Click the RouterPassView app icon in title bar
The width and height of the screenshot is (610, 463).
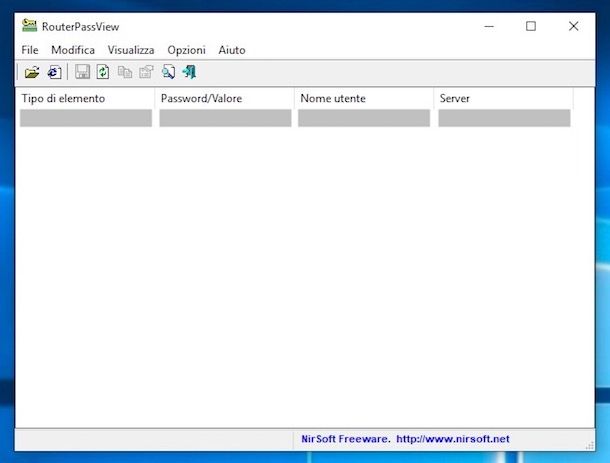29,25
